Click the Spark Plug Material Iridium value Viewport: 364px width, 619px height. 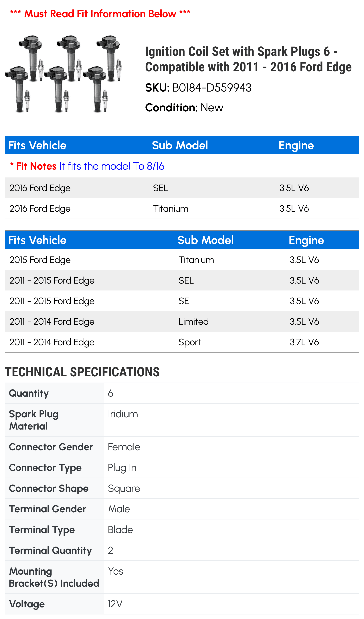pyautogui.click(x=123, y=414)
